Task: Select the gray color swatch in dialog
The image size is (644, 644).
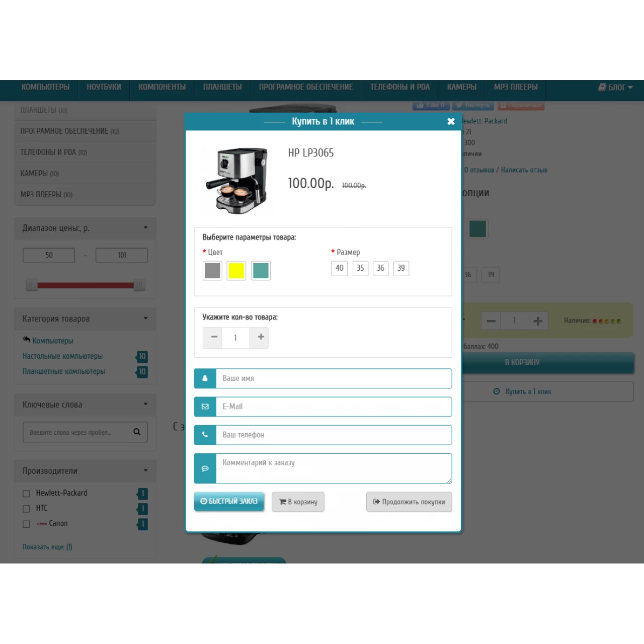Action: pos(212,271)
